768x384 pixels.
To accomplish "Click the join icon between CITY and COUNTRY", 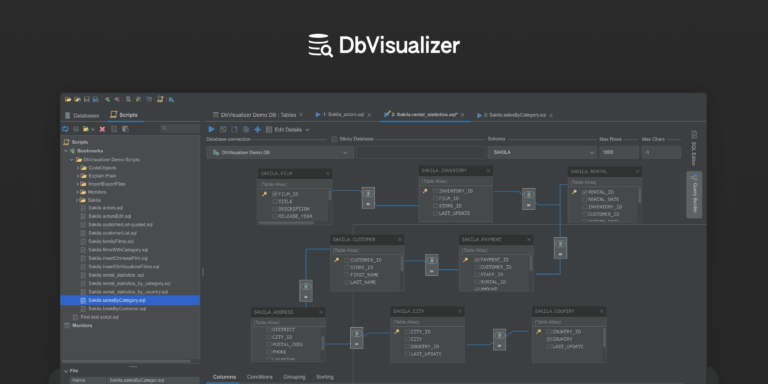I will [499, 339].
